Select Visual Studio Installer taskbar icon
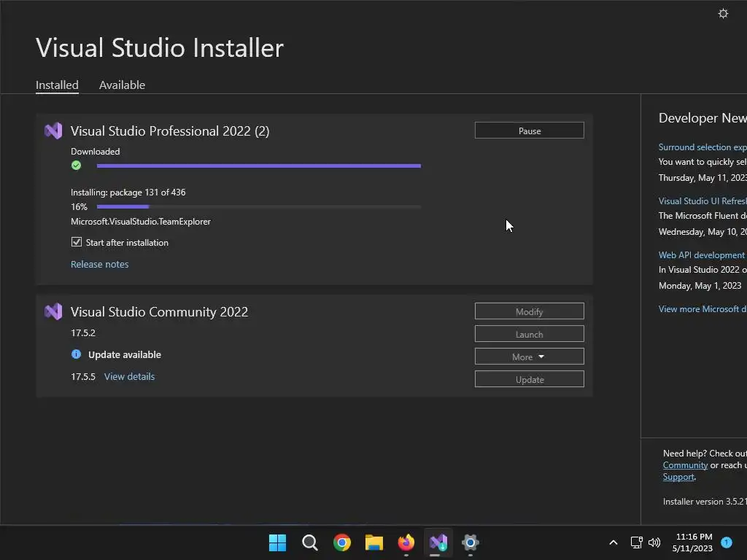The width and height of the screenshot is (747, 560). (438, 542)
